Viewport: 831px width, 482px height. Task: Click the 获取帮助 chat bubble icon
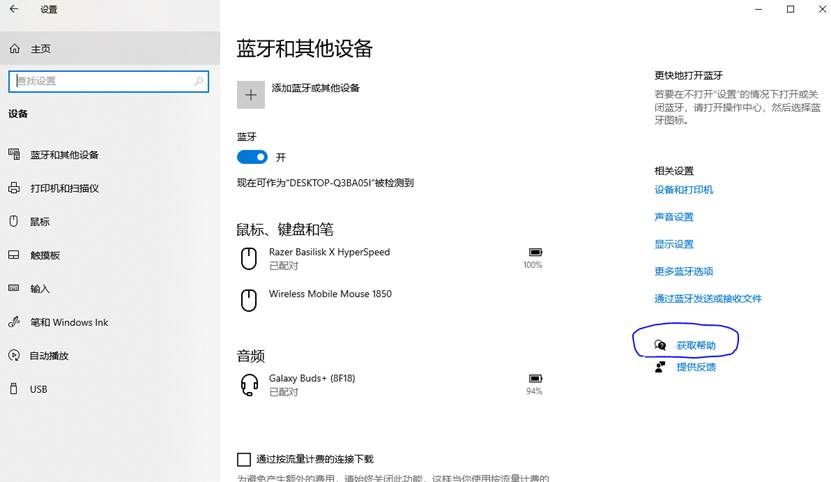pyautogui.click(x=660, y=345)
